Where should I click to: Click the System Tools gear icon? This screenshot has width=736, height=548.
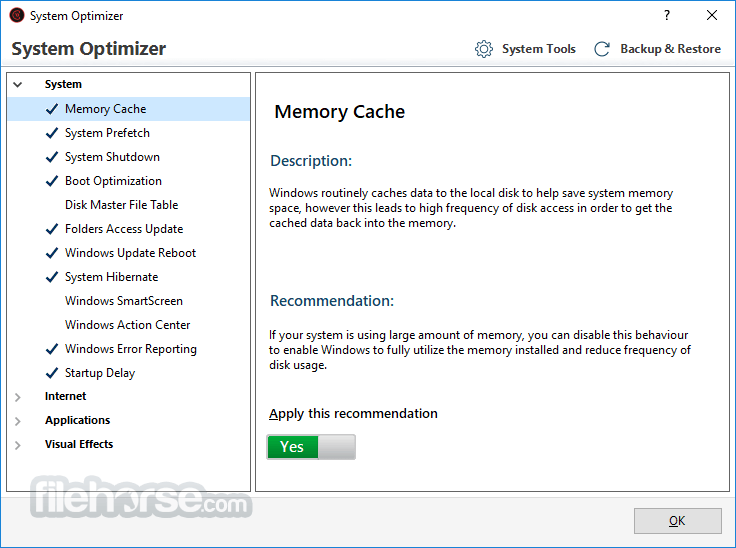(483, 49)
